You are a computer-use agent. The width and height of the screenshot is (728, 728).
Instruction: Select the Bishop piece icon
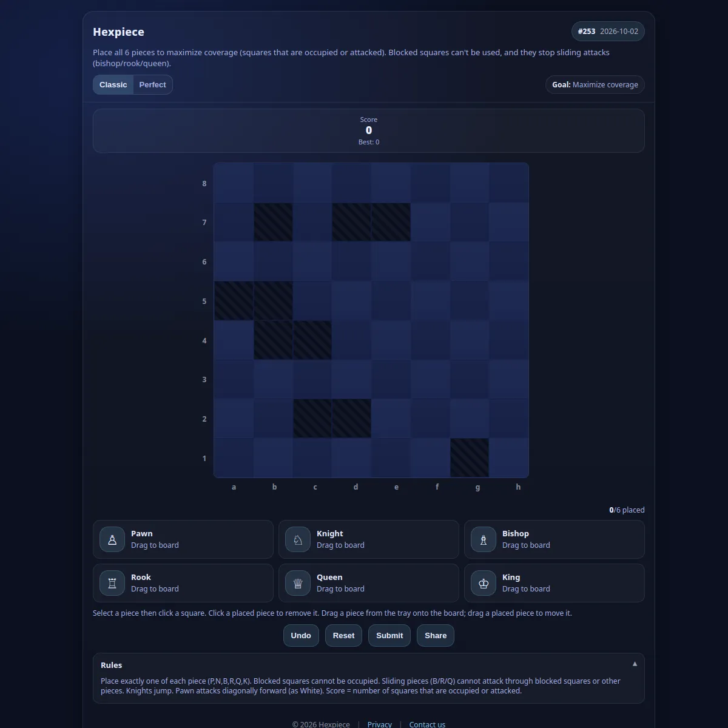point(484,539)
